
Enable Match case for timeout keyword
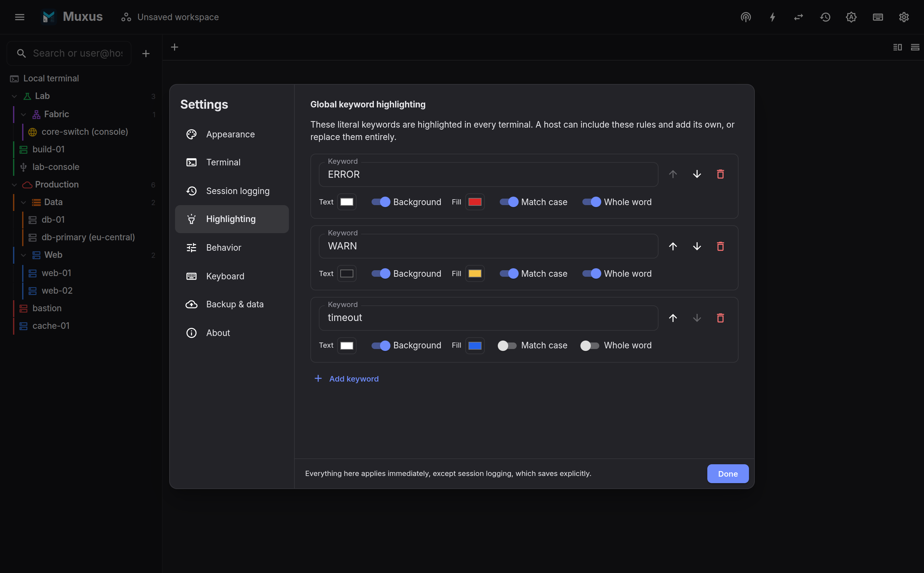click(507, 346)
